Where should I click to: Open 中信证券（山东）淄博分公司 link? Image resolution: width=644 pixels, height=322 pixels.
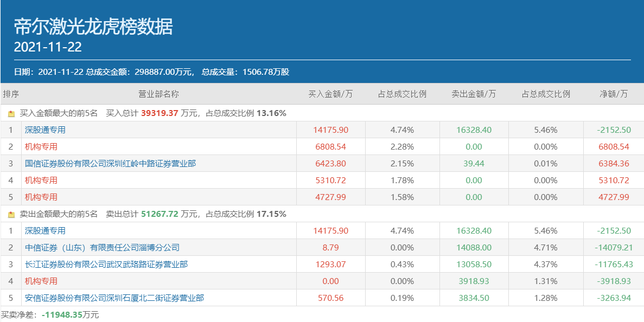102,248
